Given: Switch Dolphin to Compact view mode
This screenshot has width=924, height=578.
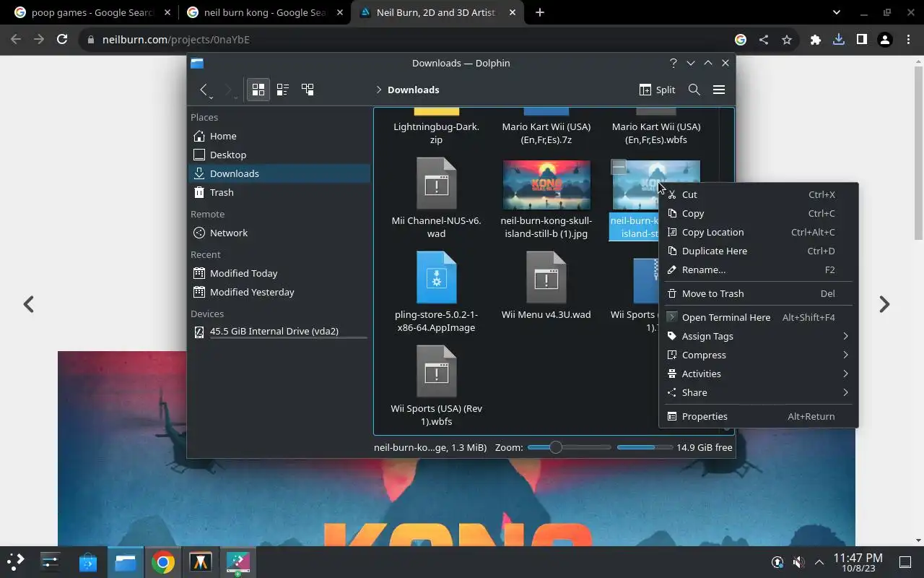Looking at the screenshot, I should point(283,90).
